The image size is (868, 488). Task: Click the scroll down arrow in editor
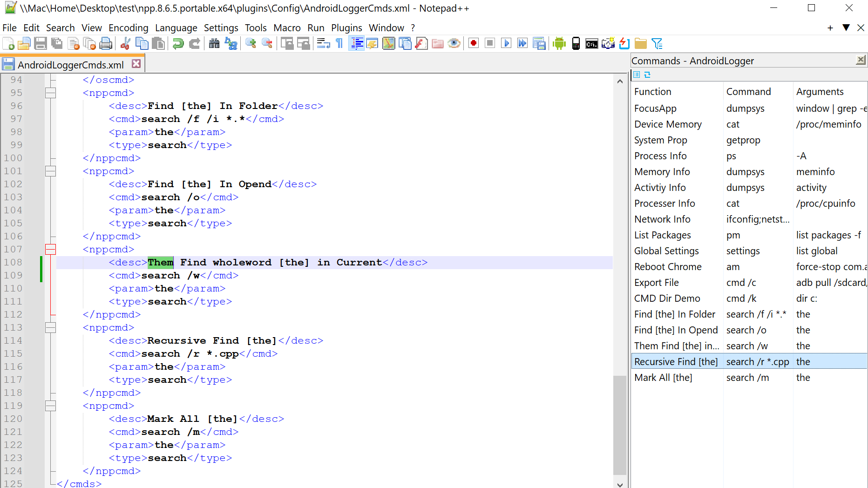coord(620,484)
